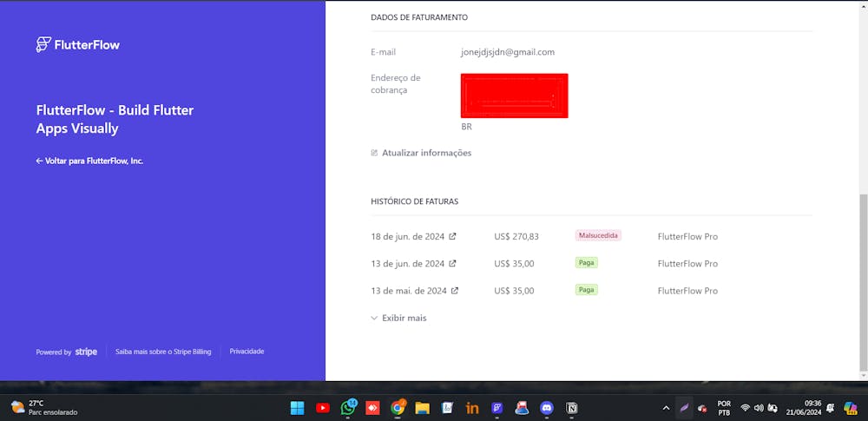Click the US$ 270,83 amount
The image size is (868, 421).
coord(516,236)
